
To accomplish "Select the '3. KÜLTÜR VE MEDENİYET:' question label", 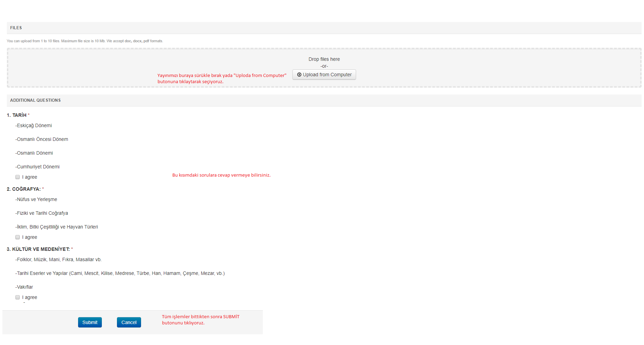I will (38, 249).
